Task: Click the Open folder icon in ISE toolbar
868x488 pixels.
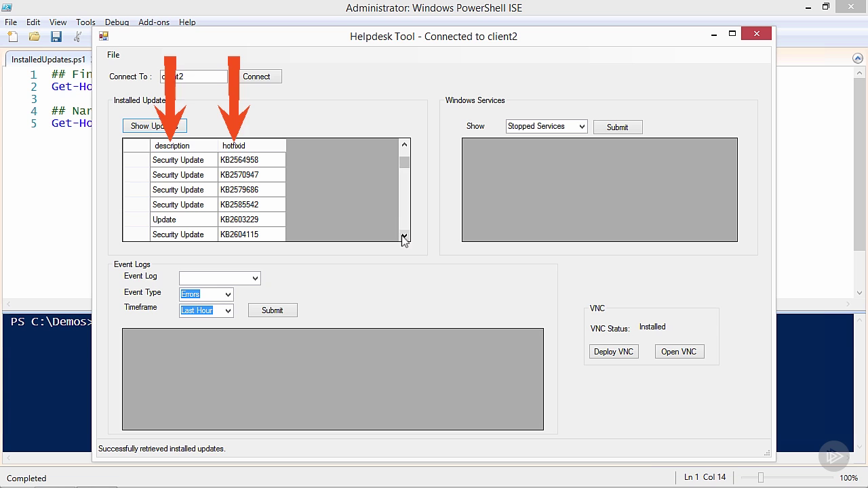Action: point(34,37)
